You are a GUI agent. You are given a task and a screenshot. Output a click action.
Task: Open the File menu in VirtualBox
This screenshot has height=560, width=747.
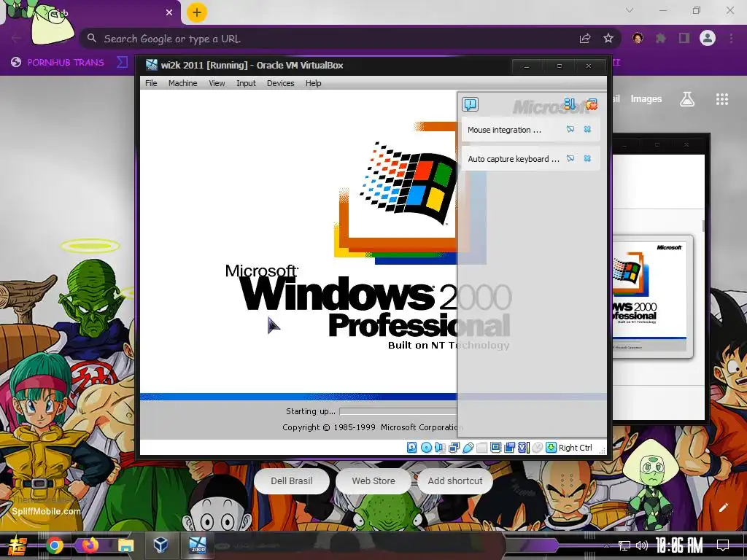[151, 83]
